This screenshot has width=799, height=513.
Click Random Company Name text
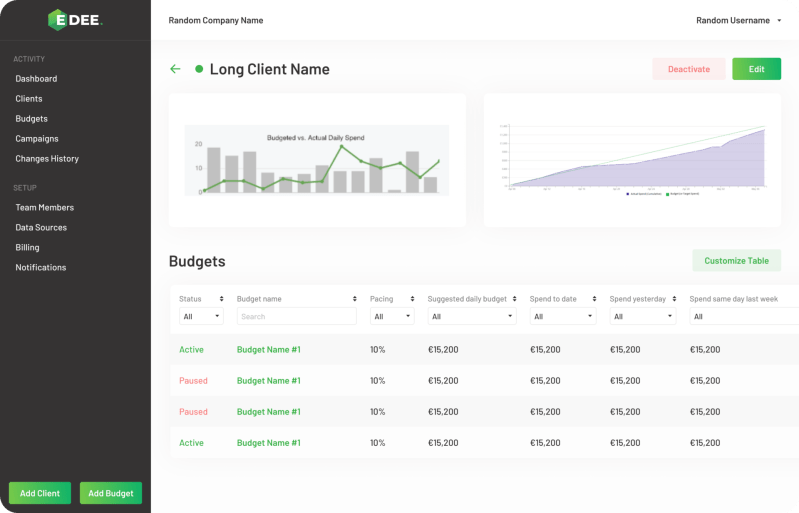(x=216, y=20)
